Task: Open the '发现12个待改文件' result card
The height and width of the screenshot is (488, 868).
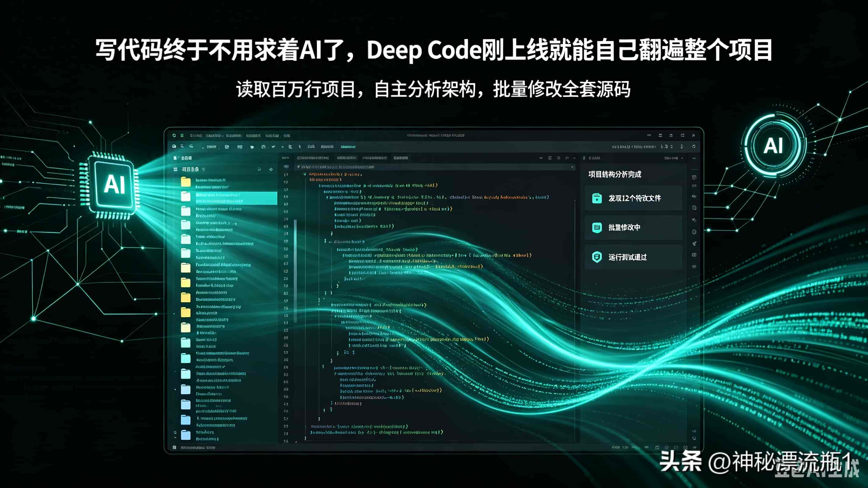Action: click(x=633, y=198)
